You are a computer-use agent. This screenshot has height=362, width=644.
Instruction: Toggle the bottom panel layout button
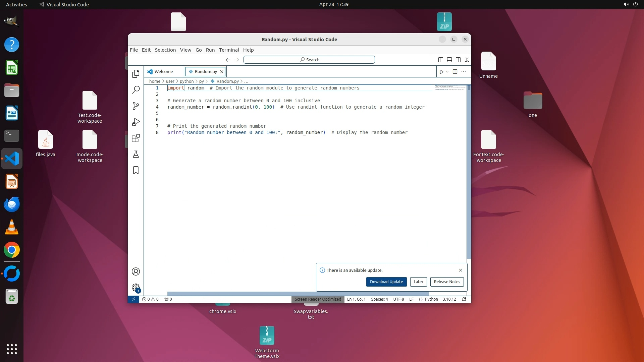click(x=449, y=60)
